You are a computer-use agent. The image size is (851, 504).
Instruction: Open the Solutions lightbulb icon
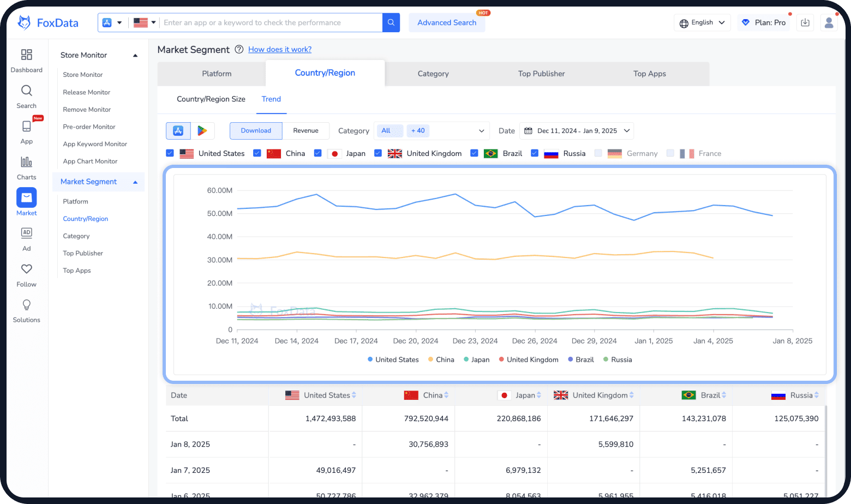click(x=26, y=304)
